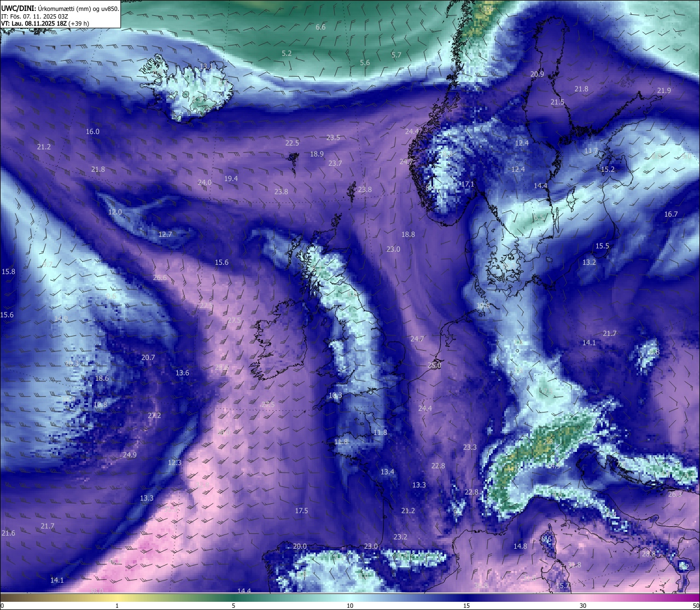Image resolution: width=700 pixels, height=610 pixels.
Task: Click the 13.4 value label
Action: 387,472
